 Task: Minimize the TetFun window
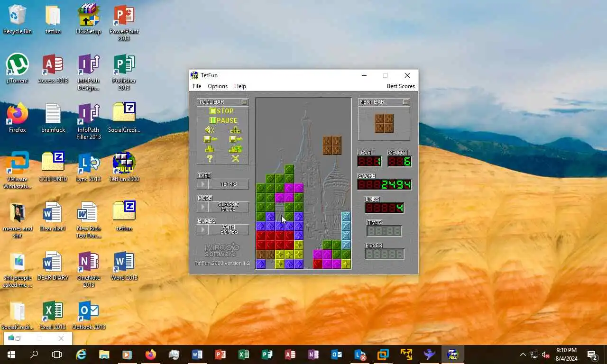coord(364,75)
